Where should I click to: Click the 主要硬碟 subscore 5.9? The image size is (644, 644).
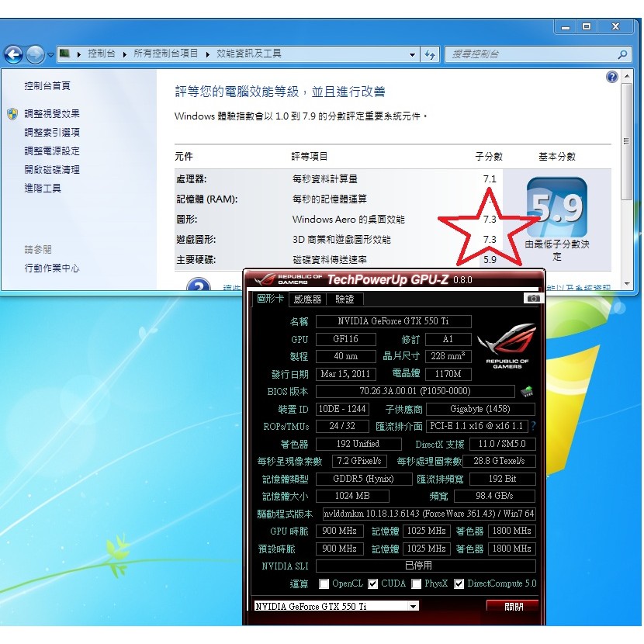pyautogui.click(x=490, y=260)
